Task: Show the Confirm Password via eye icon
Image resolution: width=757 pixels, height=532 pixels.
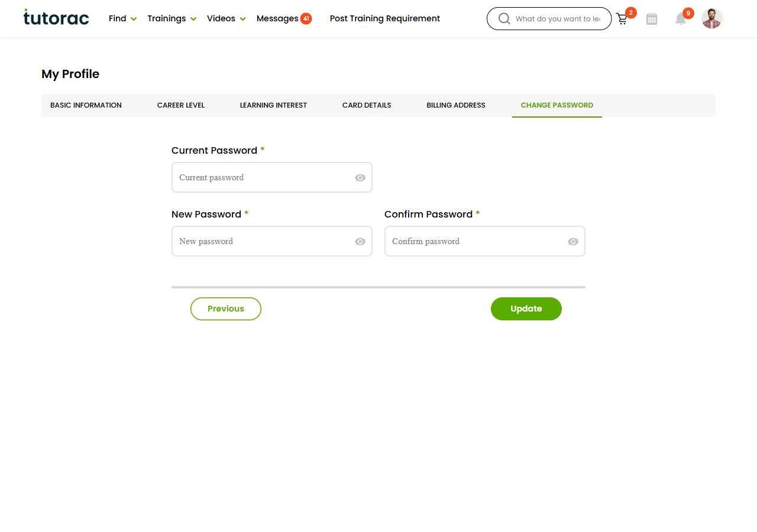Action: click(573, 242)
